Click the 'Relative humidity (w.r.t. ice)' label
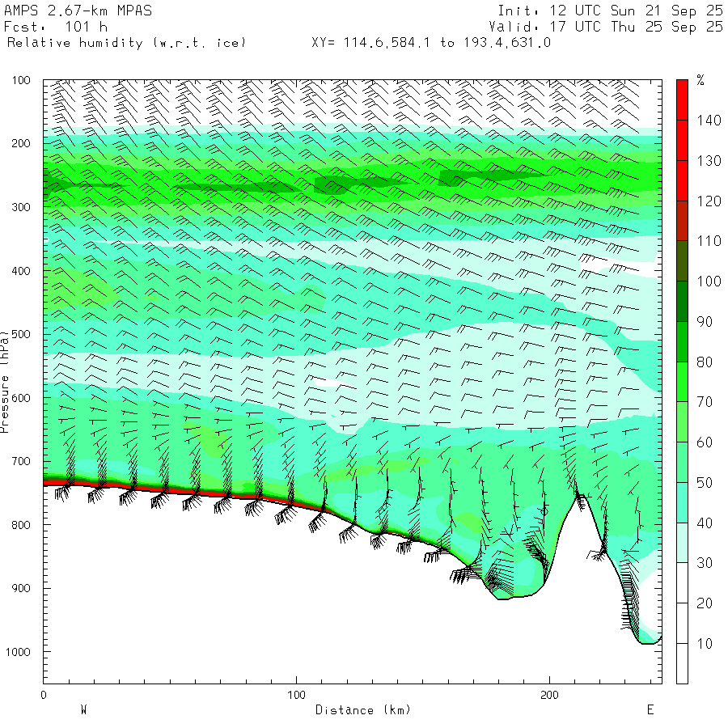 click(x=126, y=43)
